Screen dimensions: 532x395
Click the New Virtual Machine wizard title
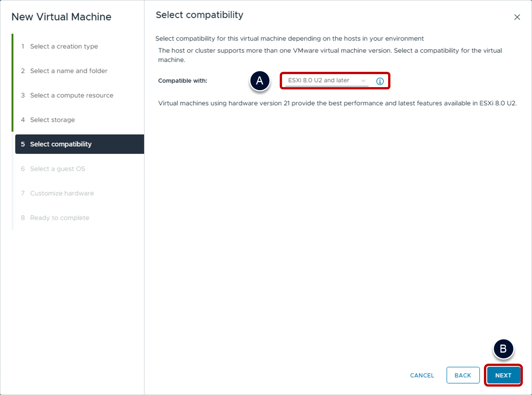(61, 17)
